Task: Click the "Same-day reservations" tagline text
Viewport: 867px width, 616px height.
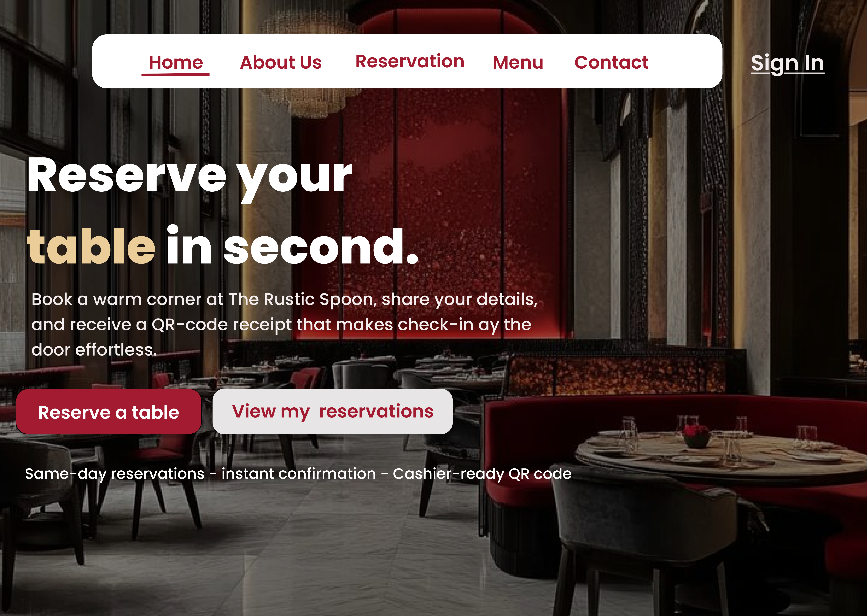Action: coord(115,474)
